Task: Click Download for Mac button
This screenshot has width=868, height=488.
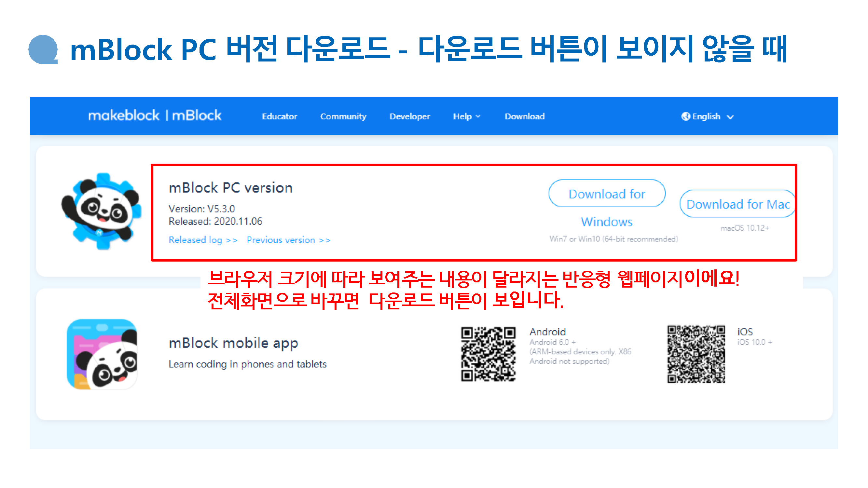Action: (737, 204)
